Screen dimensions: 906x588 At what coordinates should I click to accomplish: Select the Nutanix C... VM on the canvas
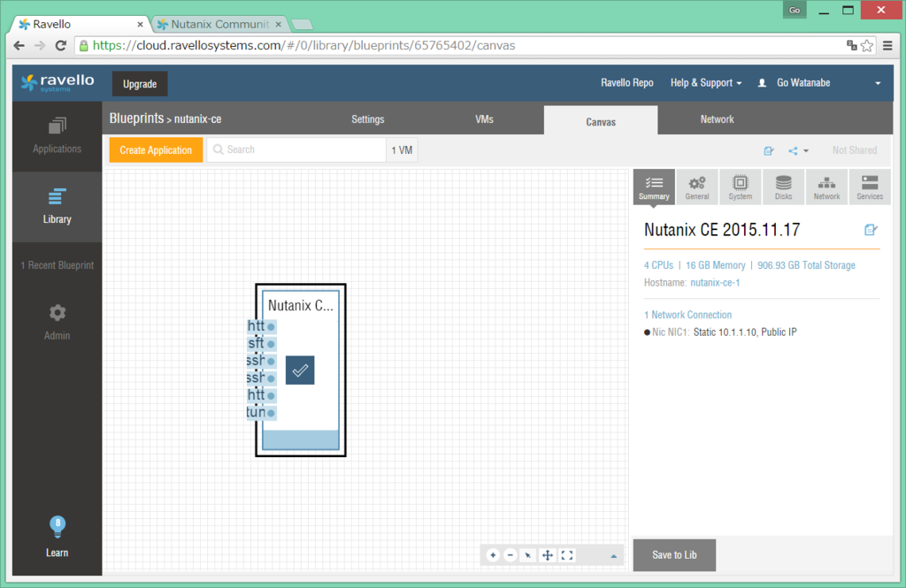point(301,370)
